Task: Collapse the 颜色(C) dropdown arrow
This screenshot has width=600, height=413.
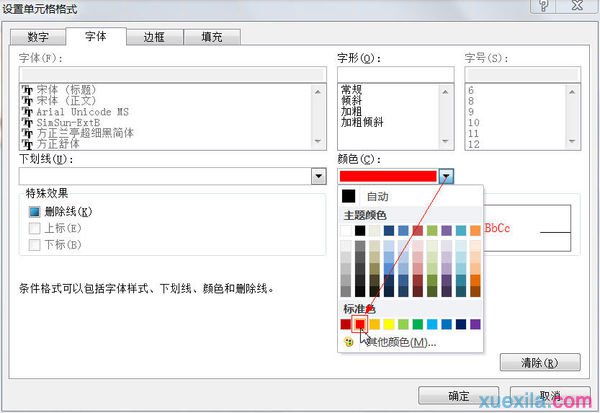Action: pos(446,176)
